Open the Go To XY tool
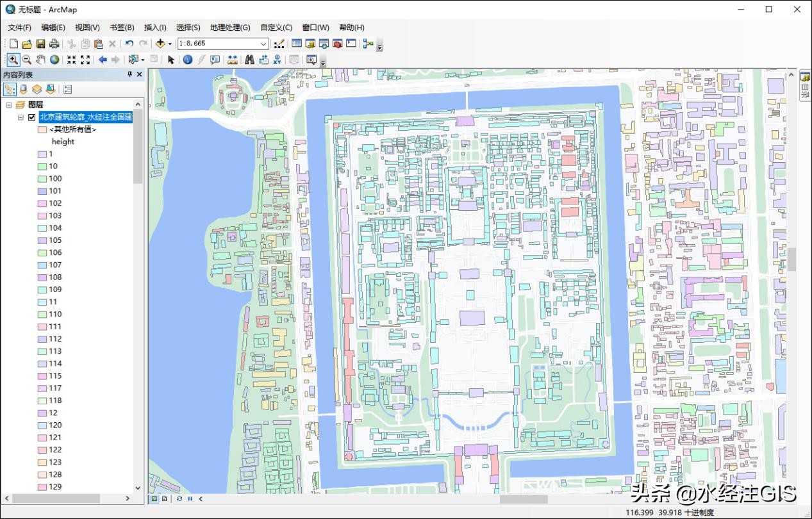This screenshot has height=519, width=812. coord(277,60)
